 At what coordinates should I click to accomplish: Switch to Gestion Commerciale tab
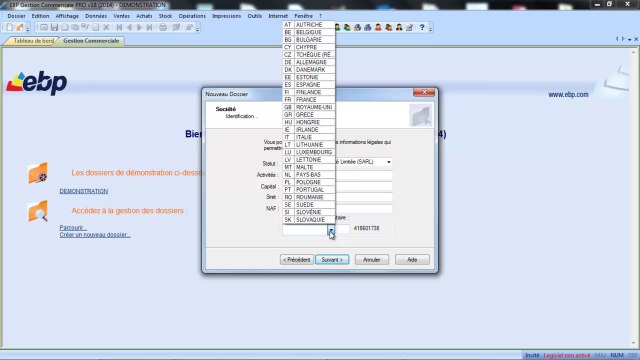click(91, 41)
